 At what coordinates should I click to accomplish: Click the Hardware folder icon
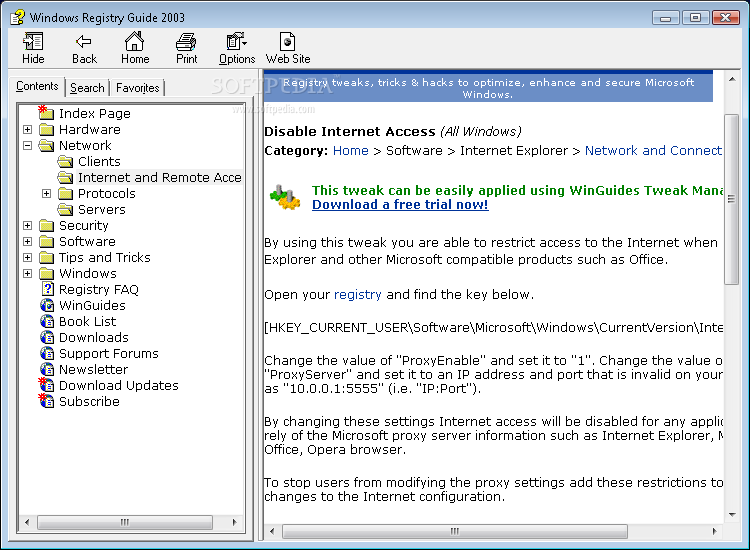[x=46, y=130]
